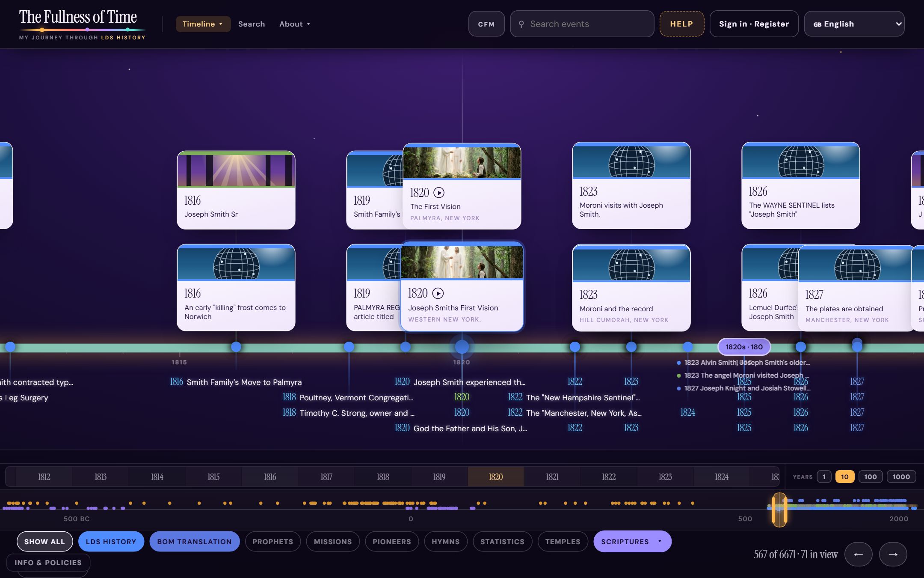This screenshot has width=924, height=578.
Task: Click Sign in · Register
Action: (x=754, y=24)
